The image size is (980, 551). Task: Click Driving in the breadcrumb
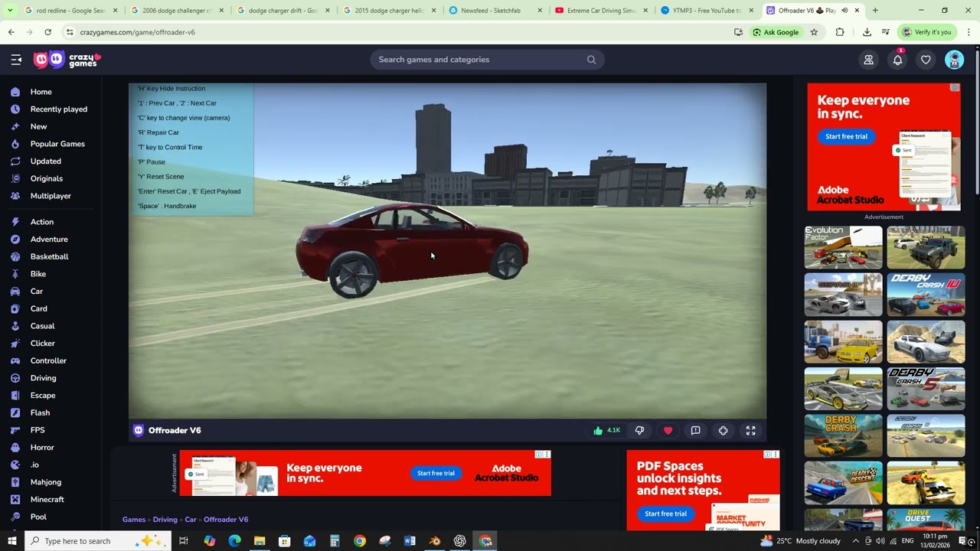(x=165, y=520)
